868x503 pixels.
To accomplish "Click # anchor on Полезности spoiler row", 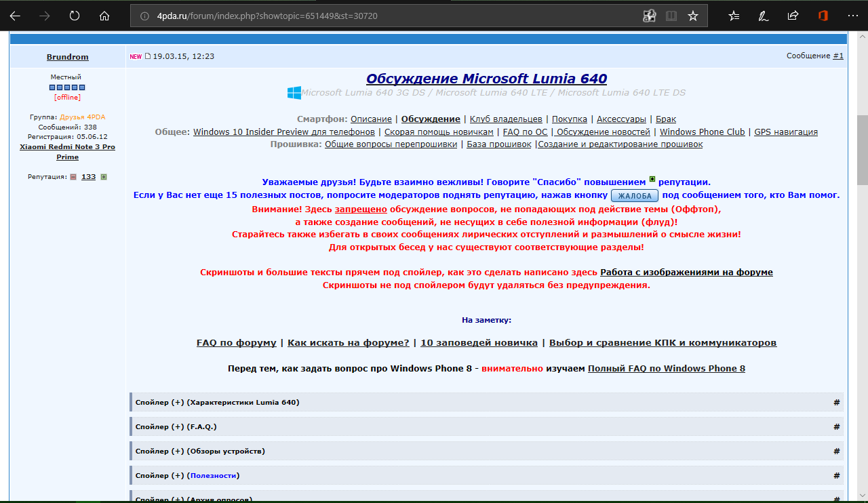I will click(x=837, y=475).
